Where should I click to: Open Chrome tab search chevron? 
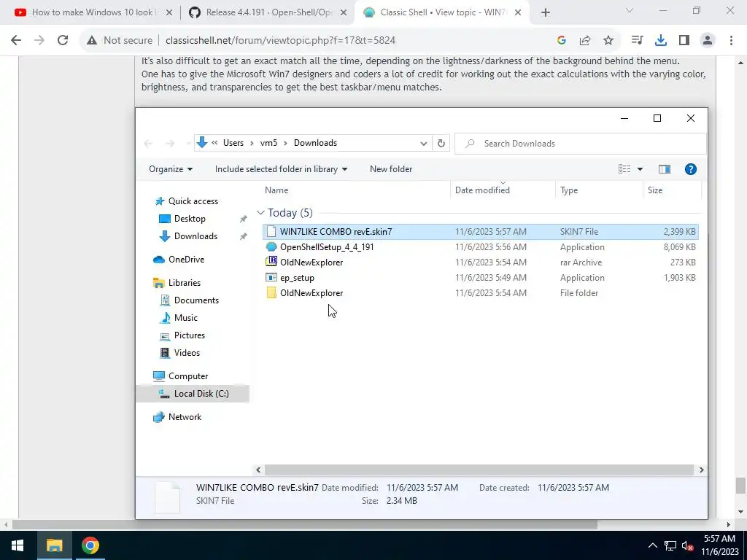coord(630,11)
